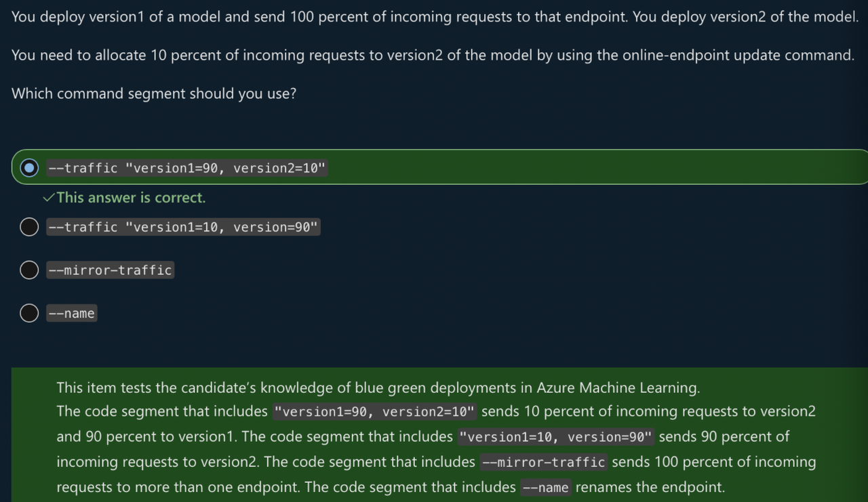Click the "version1=10, version=90" chip in explanation
Image resolution: width=868 pixels, height=502 pixels.
click(x=557, y=436)
